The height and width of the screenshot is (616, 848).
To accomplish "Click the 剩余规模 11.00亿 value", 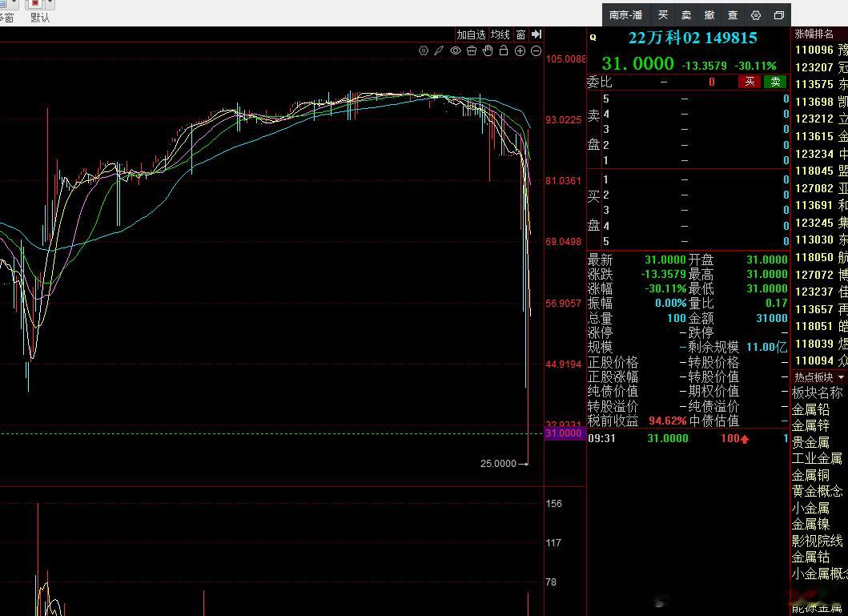I will click(767, 347).
